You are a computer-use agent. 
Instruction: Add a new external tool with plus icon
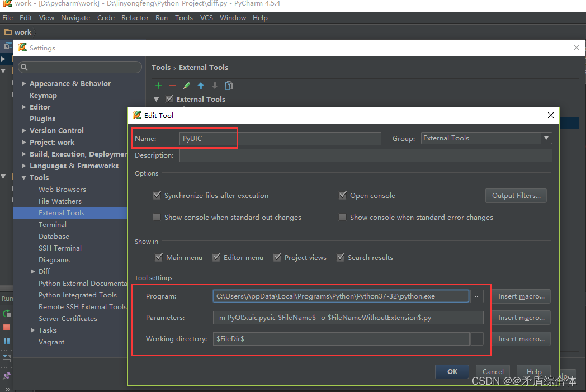pyautogui.click(x=159, y=86)
